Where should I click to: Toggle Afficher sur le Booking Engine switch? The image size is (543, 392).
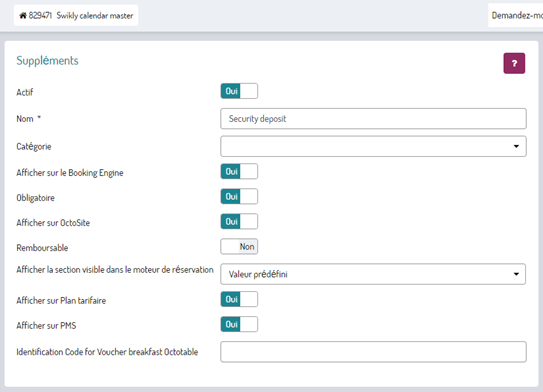click(x=239, y=171)
